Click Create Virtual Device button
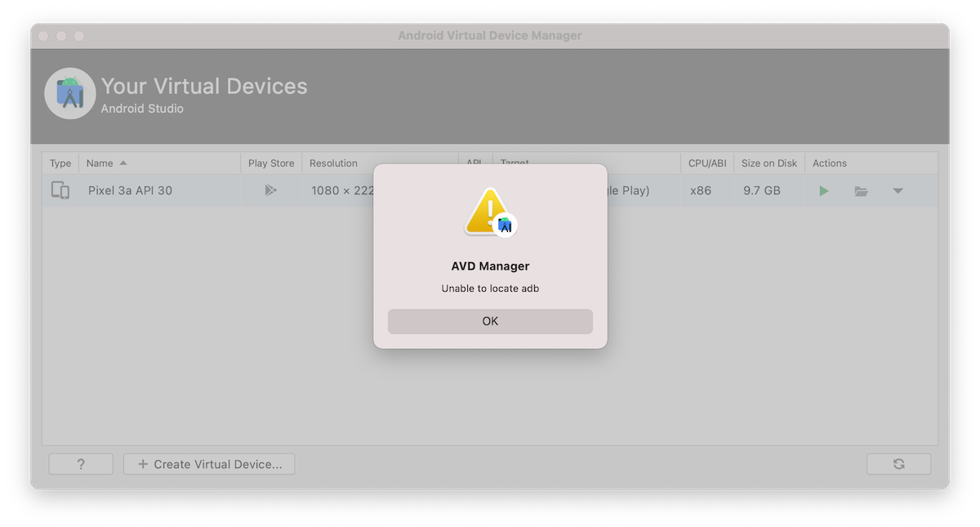 pyautogui.click(x=209, y=464)
